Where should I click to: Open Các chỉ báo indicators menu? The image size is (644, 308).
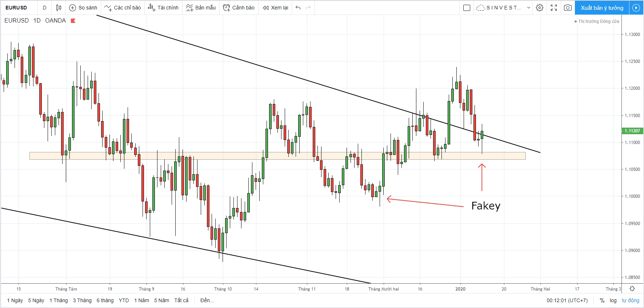pyautogui.click(x=123, y=8)
